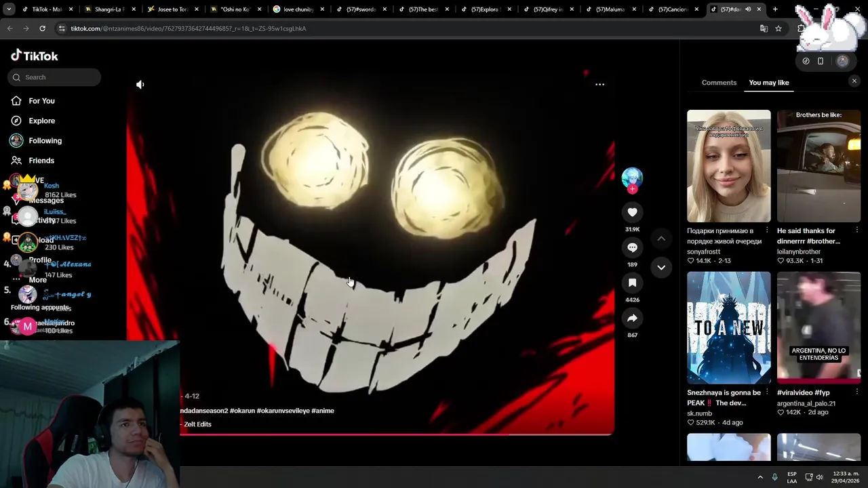Screen dimensions: 868x488
Task: Share the video with arrow icon
Action: (x=632, y=318)
